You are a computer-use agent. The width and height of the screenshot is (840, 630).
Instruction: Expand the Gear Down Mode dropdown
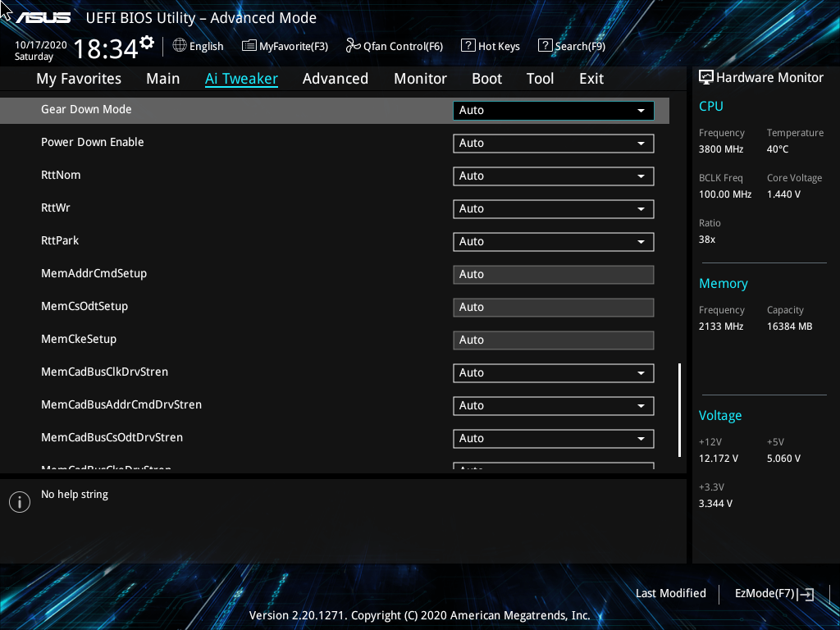(x=554, y=111)
